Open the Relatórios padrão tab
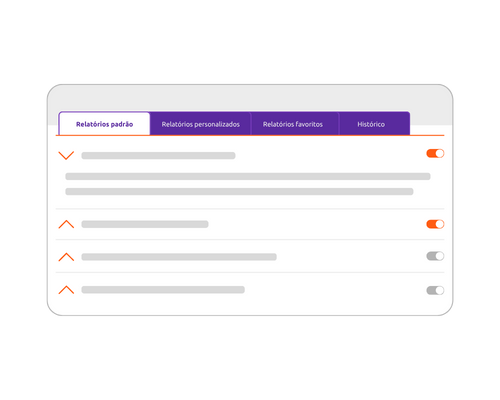 [x=104, y=124]
